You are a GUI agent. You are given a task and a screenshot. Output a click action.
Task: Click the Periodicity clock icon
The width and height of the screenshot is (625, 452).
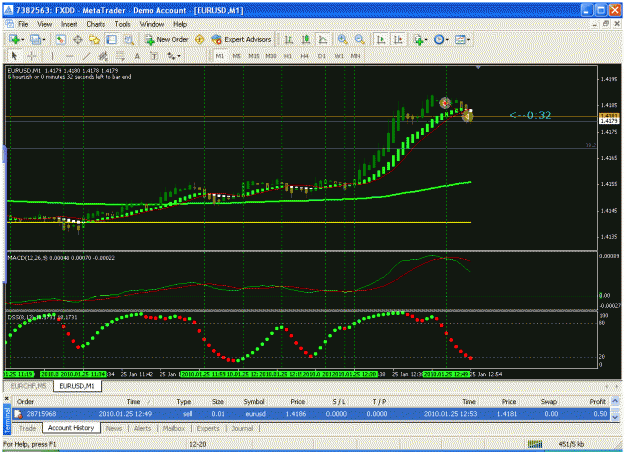pyautogui.click(x=438, y=39)
